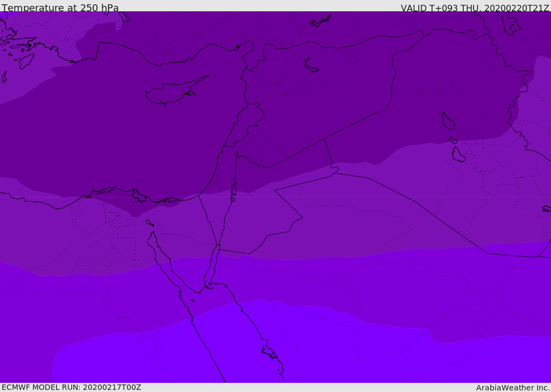Image resolution: width=551 pixels, height=392 pixels.
Task: Click the island of Cyprus on the map
Action: point(176,91)
